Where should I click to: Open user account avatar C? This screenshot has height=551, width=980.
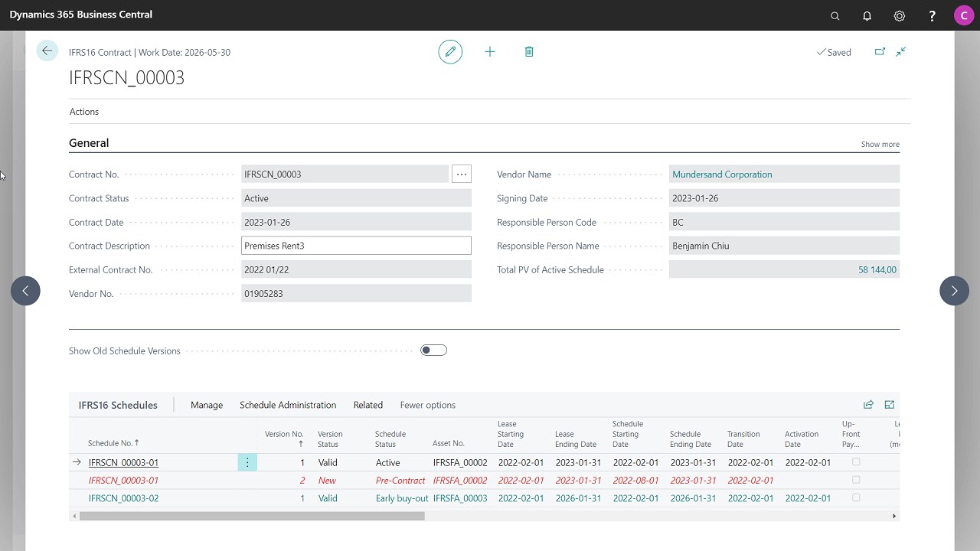click(x=964, y=15)
